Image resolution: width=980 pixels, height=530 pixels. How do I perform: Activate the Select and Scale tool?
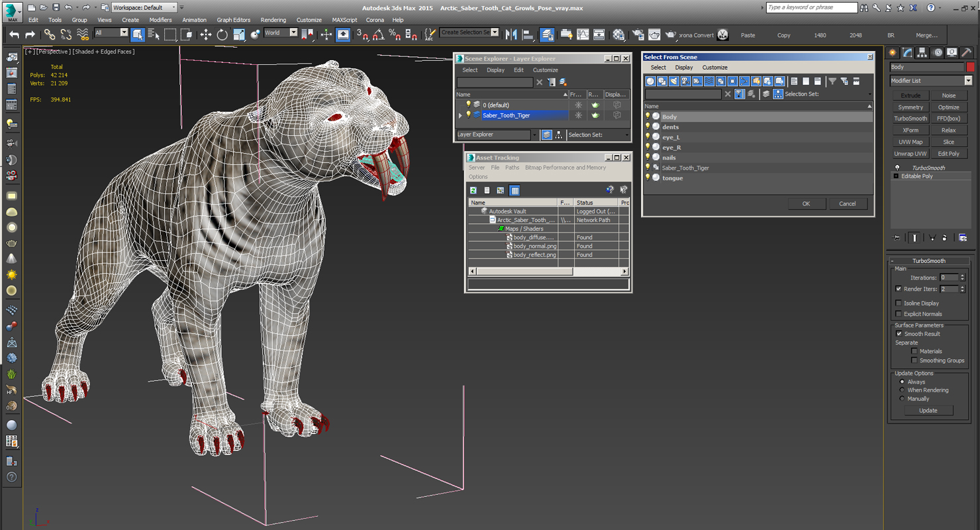point(239,34)
